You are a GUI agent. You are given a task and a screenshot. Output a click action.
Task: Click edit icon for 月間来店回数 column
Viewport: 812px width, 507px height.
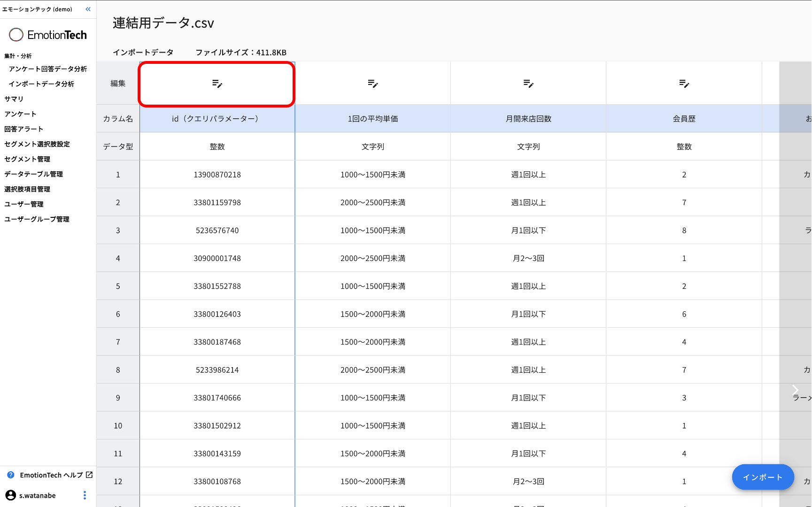528,84
